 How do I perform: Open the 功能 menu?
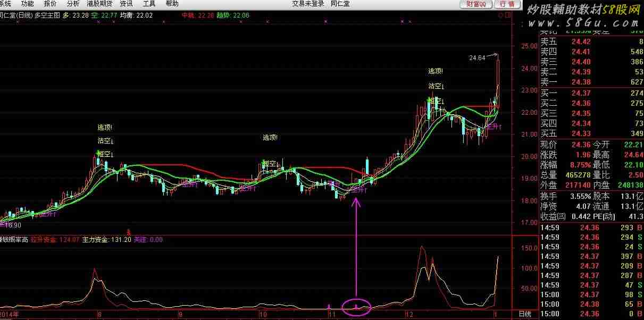28,4
